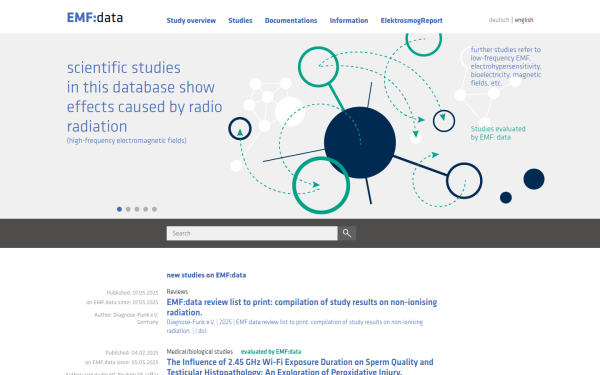Click '(high-frequency electromagnetic fields)' subtitle
Image resolution: width=600 pixels, height=375 pixels.
point(127,141)
